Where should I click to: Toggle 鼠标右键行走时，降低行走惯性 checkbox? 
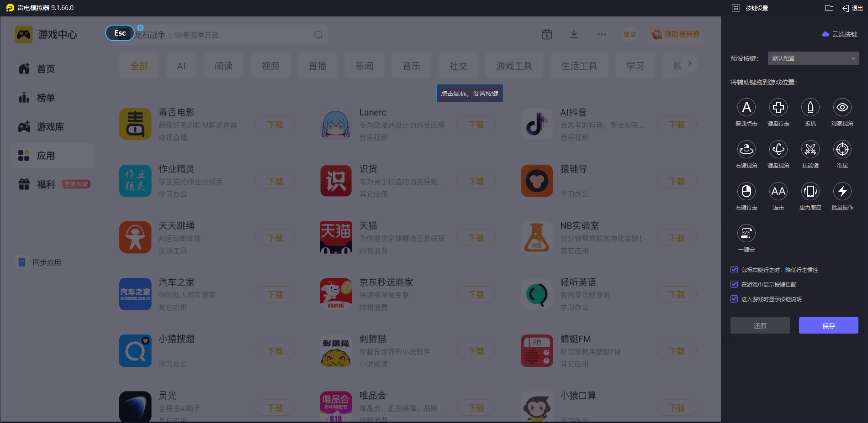pyautogui.click(x=734, y=270)
